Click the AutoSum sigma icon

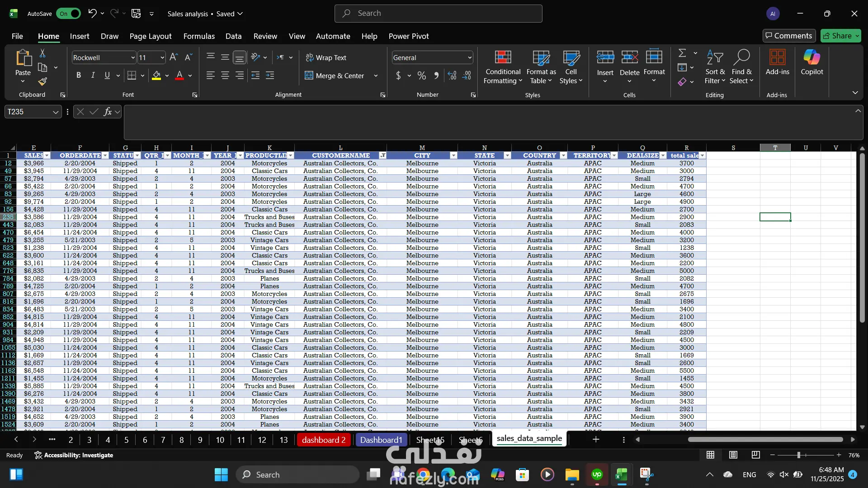[x=682, y=53]
